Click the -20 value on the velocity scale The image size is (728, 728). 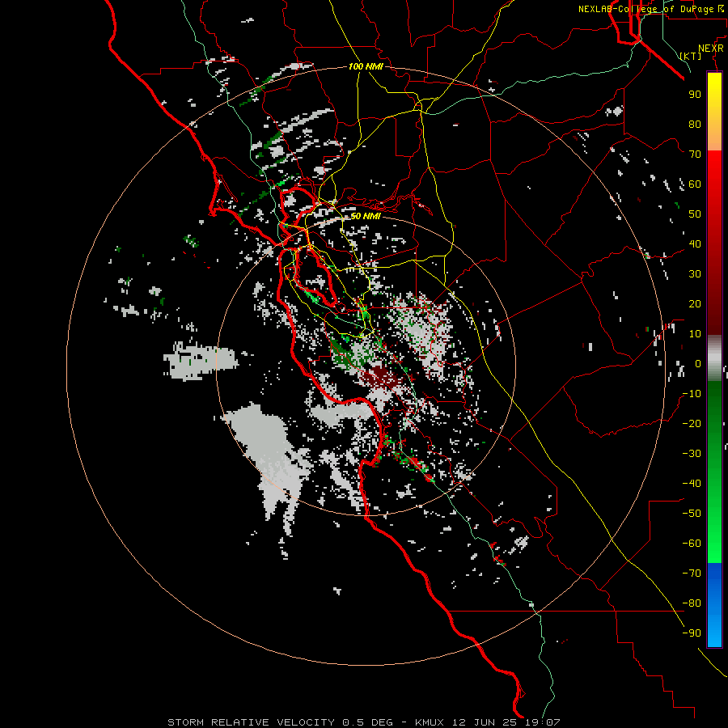pos(692,423)
